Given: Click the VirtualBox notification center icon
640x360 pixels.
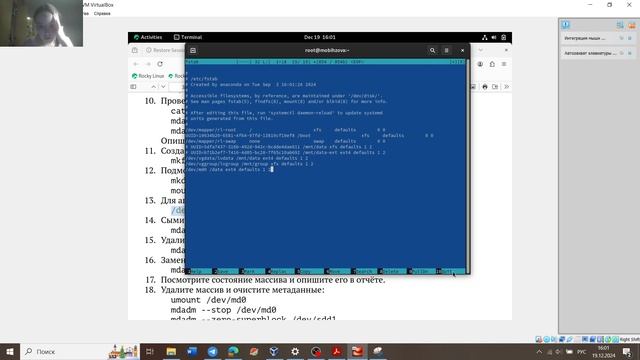Looking at the screenshot, I should click(x=565, y=24).
